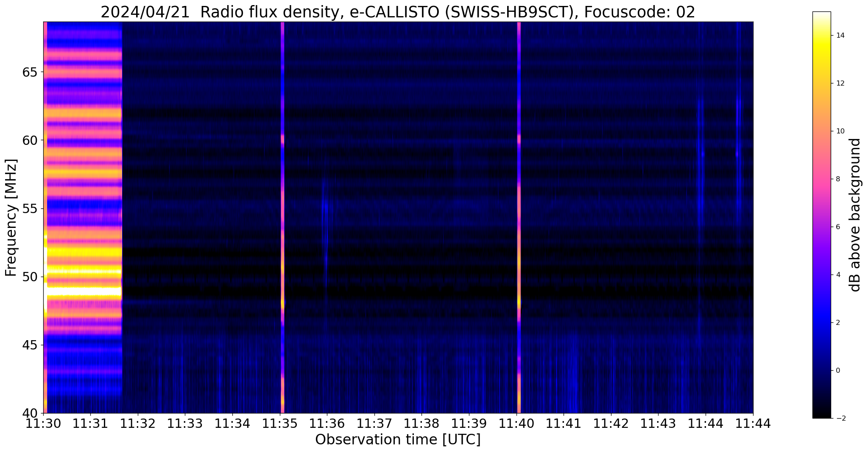Click the colorbar tick label 2

838,323
